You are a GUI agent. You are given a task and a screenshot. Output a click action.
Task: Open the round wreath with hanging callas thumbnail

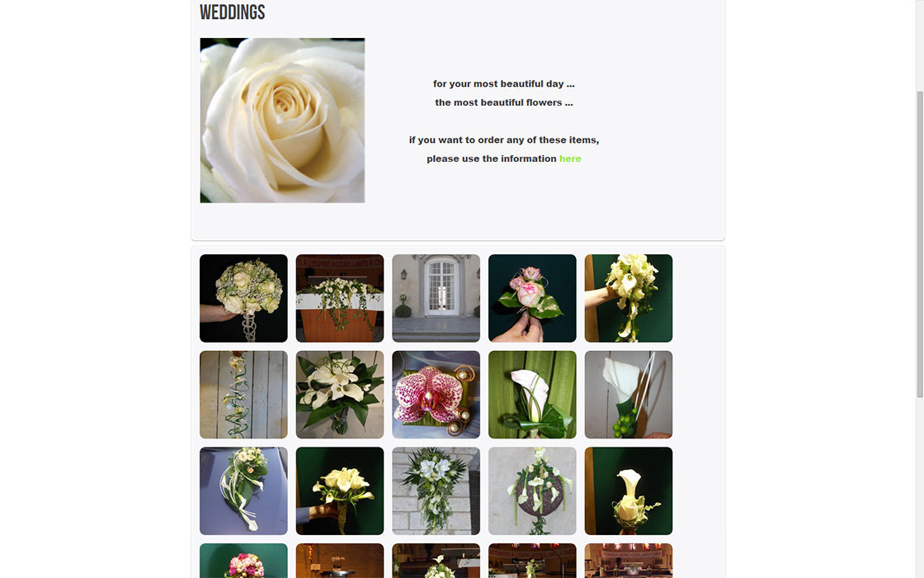tap(532, 490)
